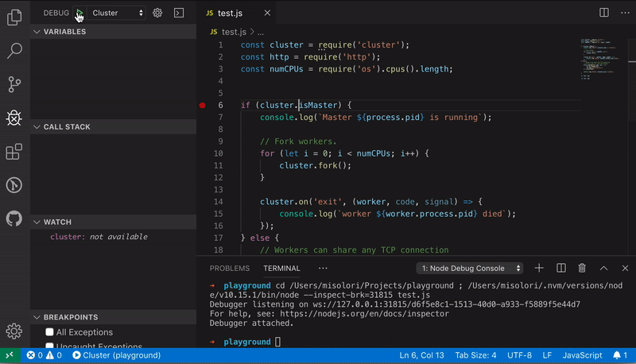This screenshot has width=636, height=364.
Task: Click 'isMaster' on line 6
Action: 318,106
